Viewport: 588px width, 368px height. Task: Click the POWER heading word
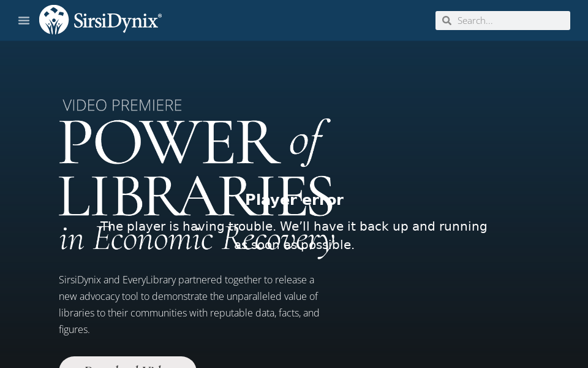pyautogui.click(x=165, y=142)
